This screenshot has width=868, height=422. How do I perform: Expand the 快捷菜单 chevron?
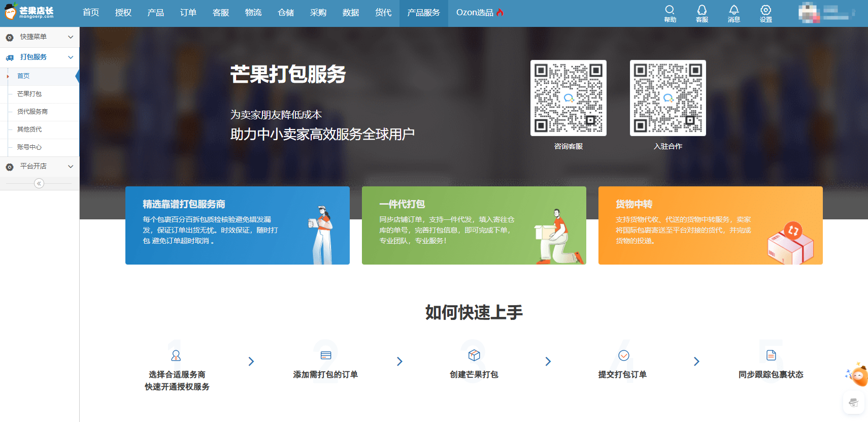pos(71,37)
